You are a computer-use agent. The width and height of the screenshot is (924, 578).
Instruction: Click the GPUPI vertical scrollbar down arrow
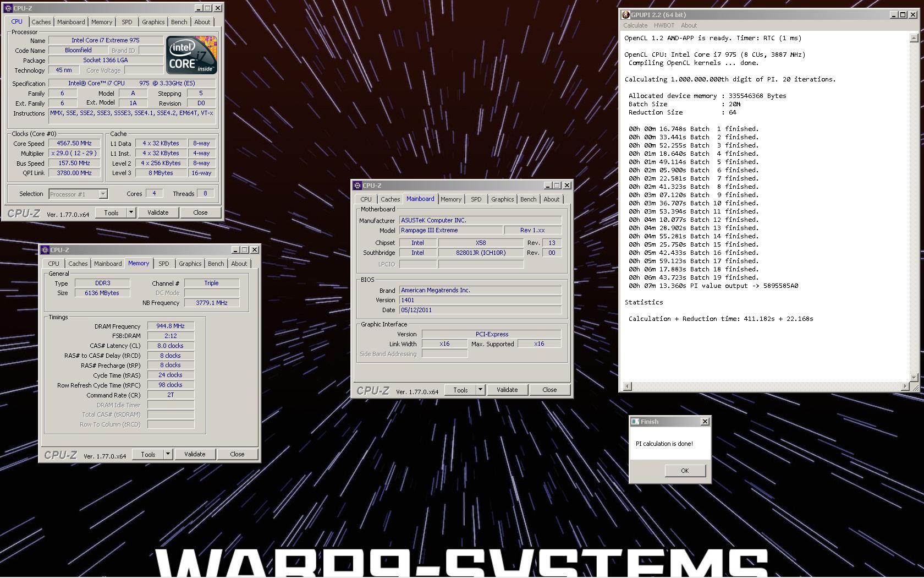[914, 377]
